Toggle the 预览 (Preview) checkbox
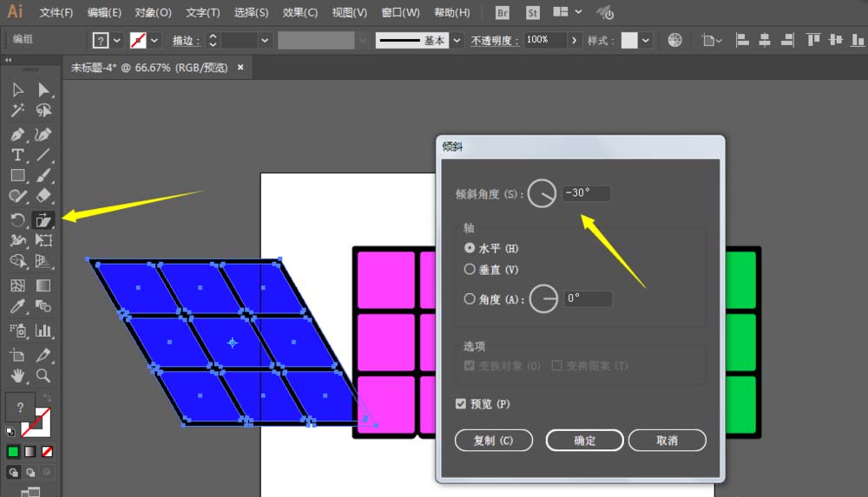 [x=461, y=404]
